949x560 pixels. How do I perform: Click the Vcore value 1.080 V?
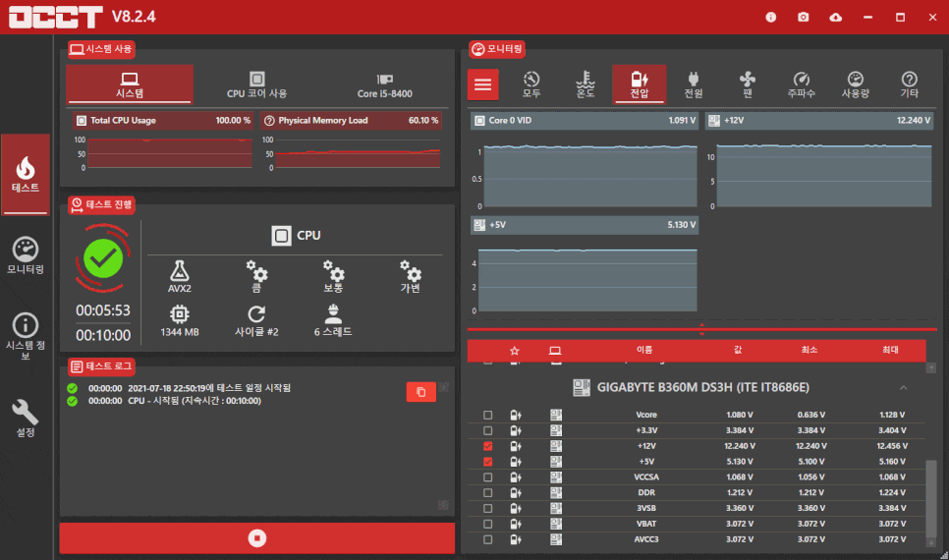click(740, 415)
